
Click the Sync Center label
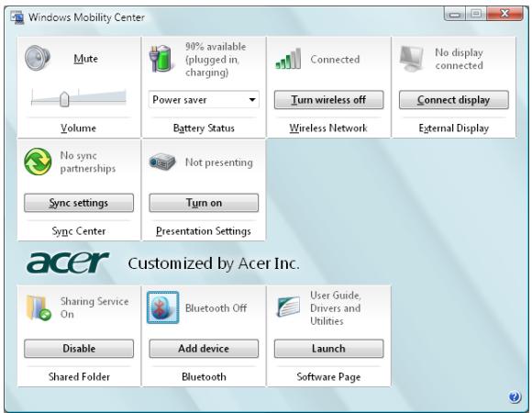pos(79,231)
